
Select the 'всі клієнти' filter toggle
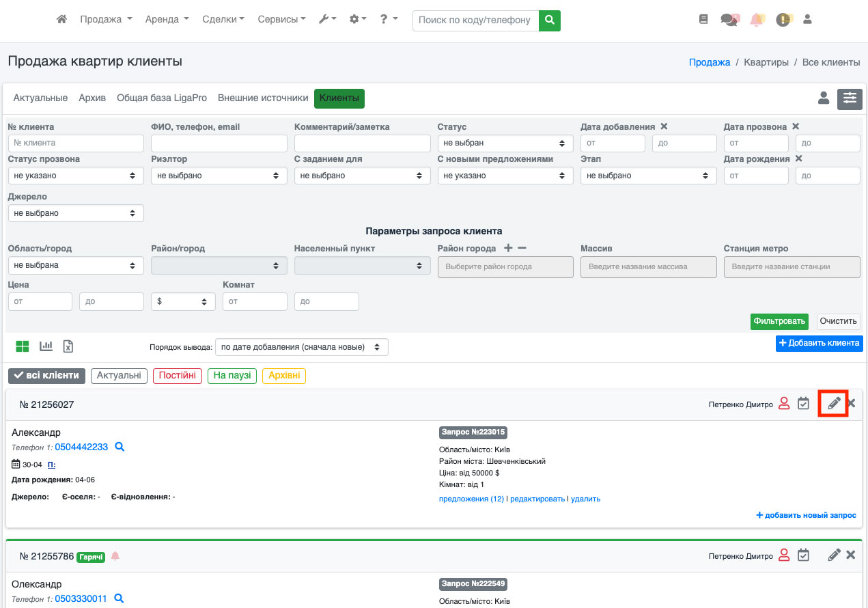click(x=47, y=376)
